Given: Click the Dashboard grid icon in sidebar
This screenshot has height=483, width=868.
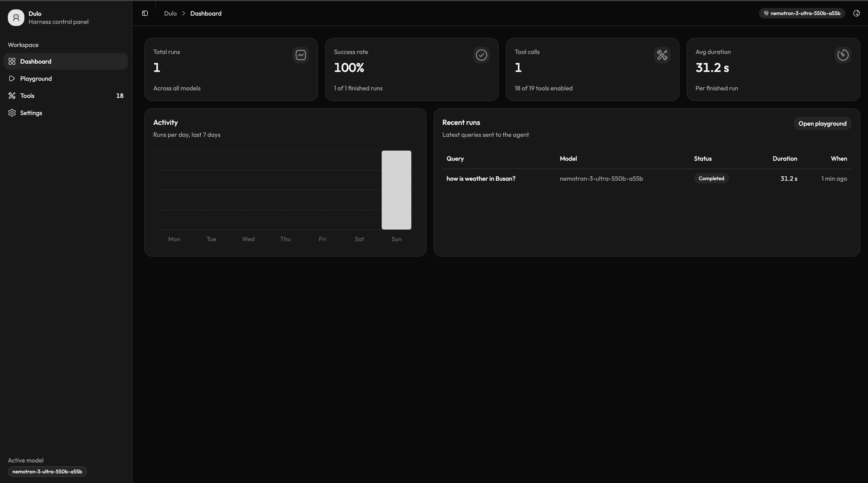Looking at the screenshot, I should [12, 61].
